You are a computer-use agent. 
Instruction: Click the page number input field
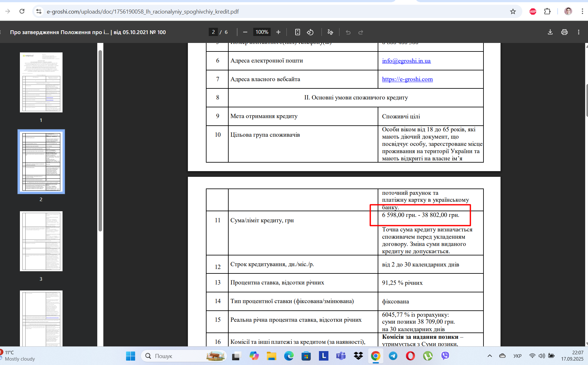[x=213, y=32]
